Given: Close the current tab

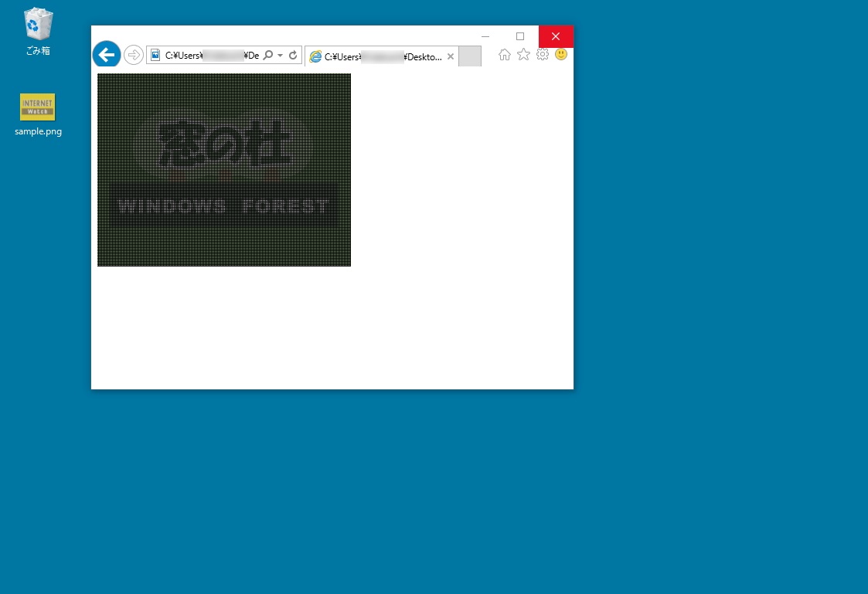Looking at the screenshot, I should (451, 56).
